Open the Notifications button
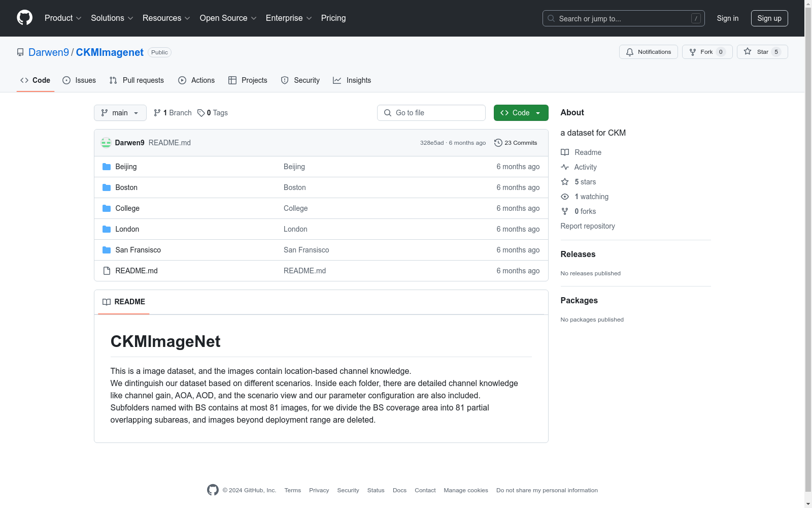Viewport: 812px width, 508px height. coord(648,52)
